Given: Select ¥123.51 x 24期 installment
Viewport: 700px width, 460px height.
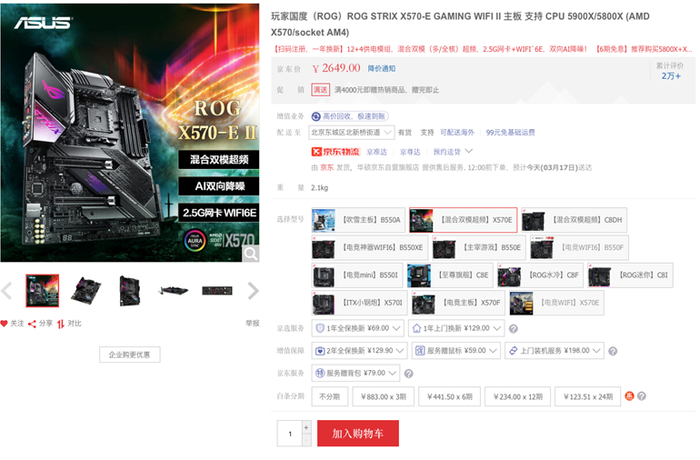Looking at the screenshot, I should coord(588,397).
